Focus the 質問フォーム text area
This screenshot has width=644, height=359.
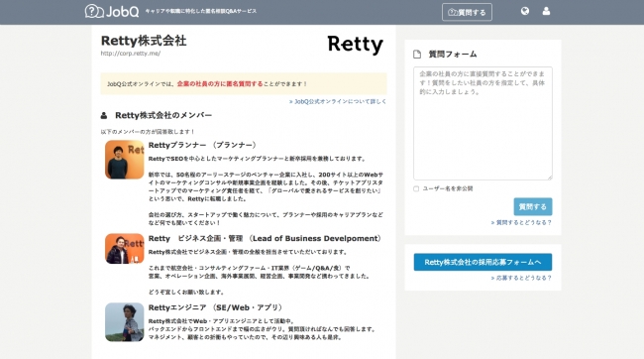coord(483,123)
